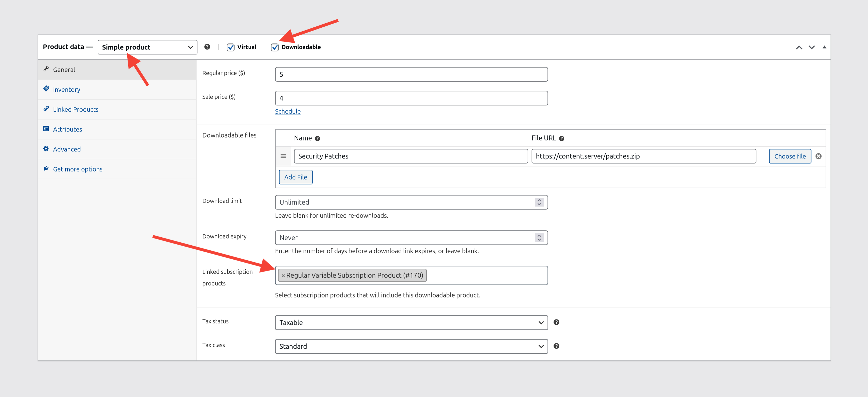Open the Linked Products tab
The image size is (868, 397).
click(x=75, y=109)
